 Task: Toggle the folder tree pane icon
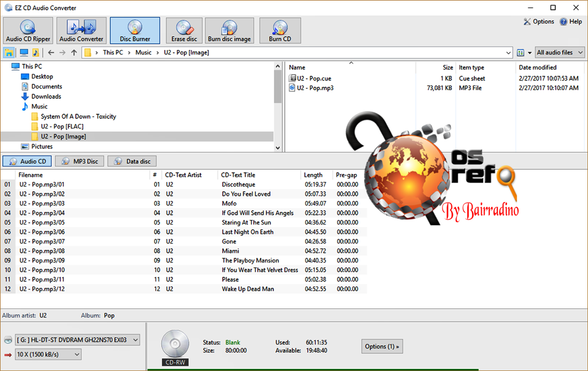(x=9, y=52)
